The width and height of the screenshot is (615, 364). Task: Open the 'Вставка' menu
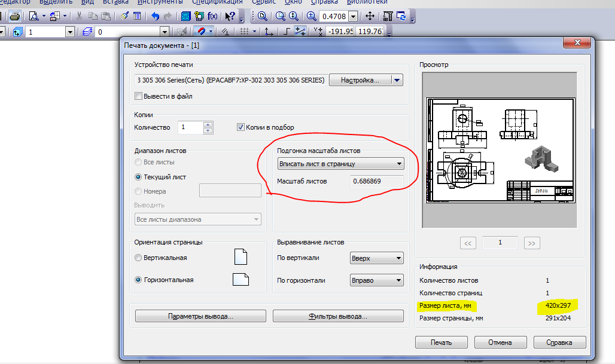coord(115,2)
